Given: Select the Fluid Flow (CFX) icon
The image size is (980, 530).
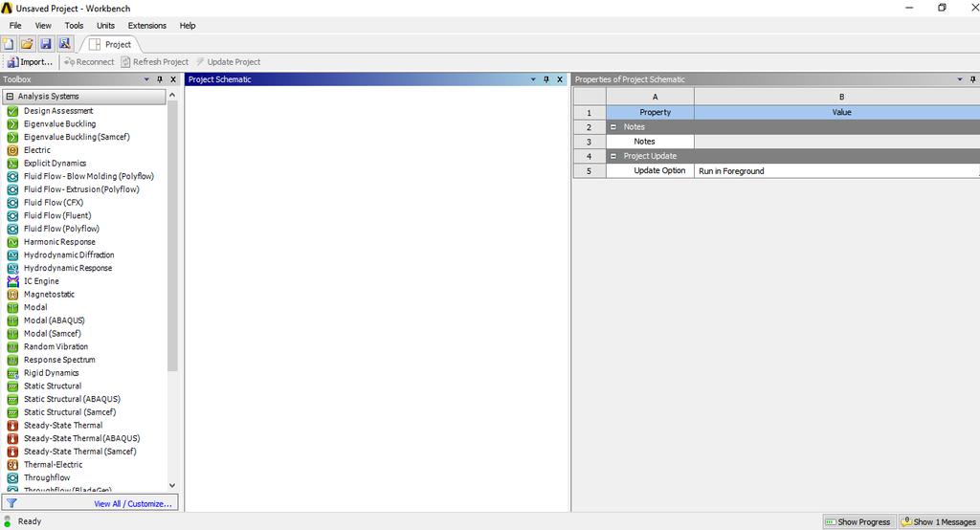Looking at the screenshot, I should (x=12, y=203).
